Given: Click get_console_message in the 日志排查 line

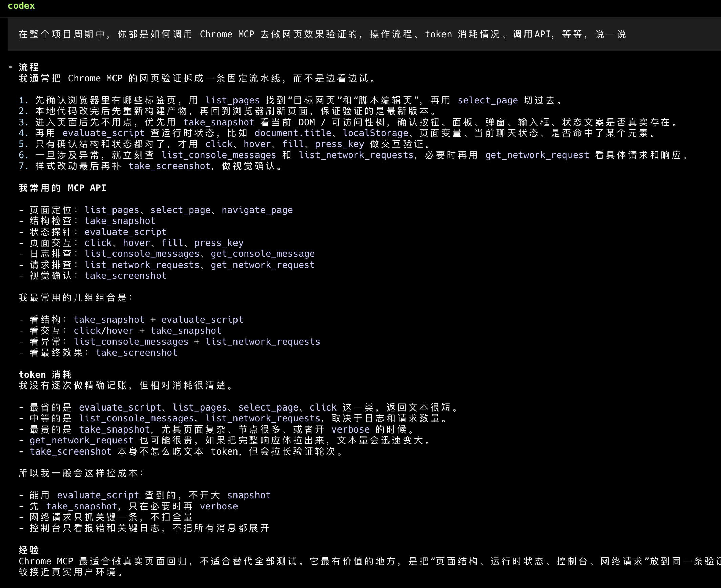Looking at the screenshot, I should (x=263, y=254).
